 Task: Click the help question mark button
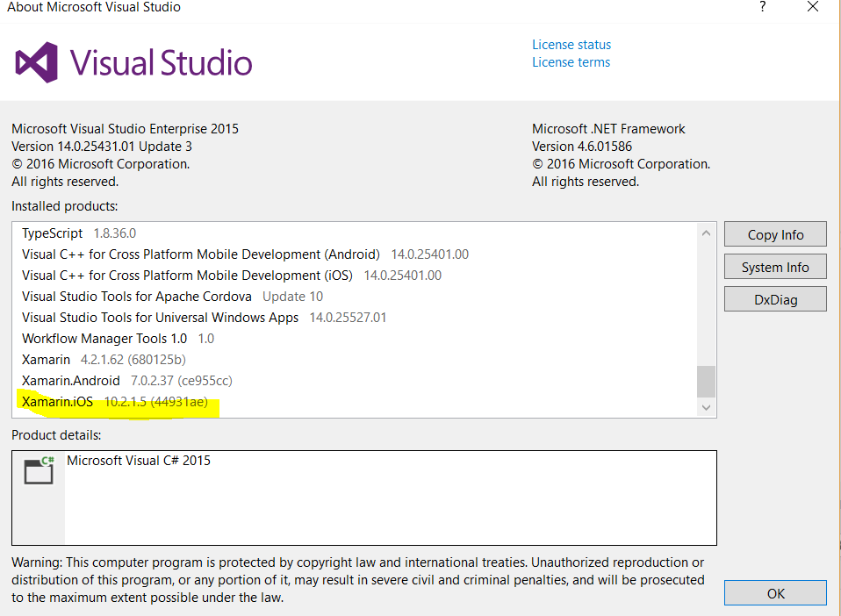pyautogui.click(x=762, y=7)
